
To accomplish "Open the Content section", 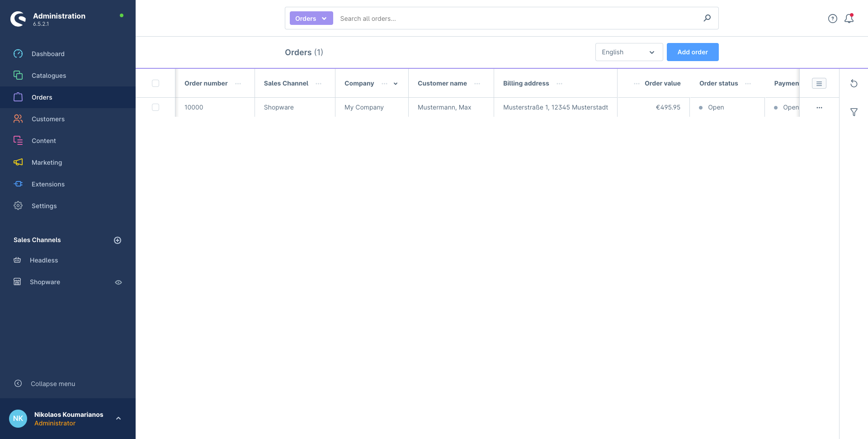I will pos(68,141).
